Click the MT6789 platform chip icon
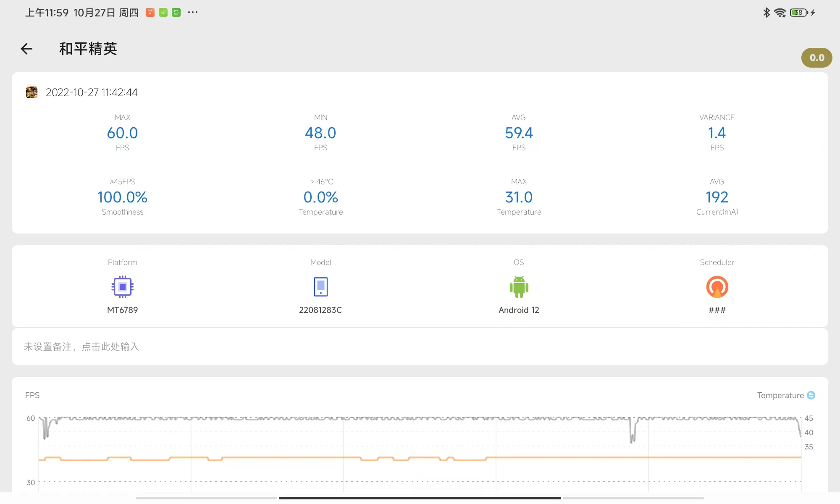The height and width of the screenshot is (504, 840). click(122, 287)
